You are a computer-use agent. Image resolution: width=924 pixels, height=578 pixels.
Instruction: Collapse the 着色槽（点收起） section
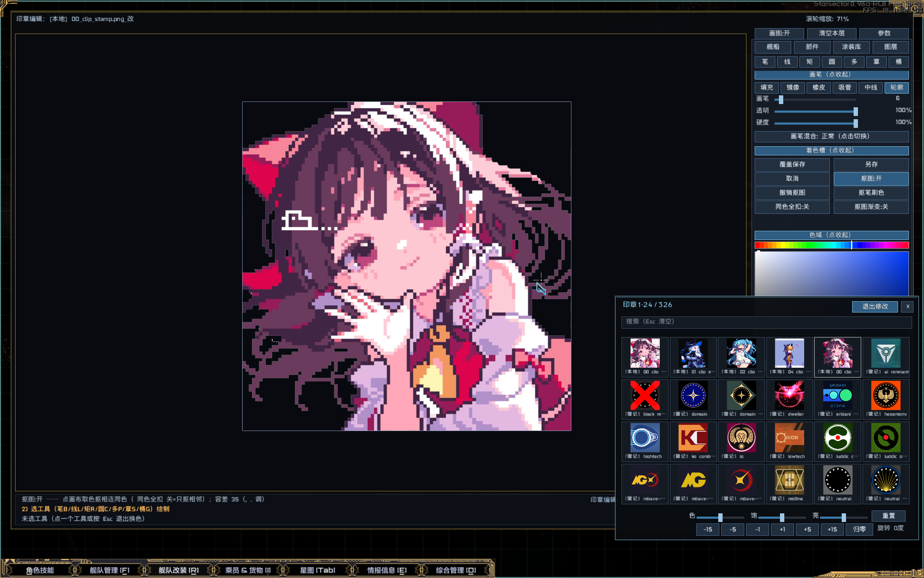point(832,151)
